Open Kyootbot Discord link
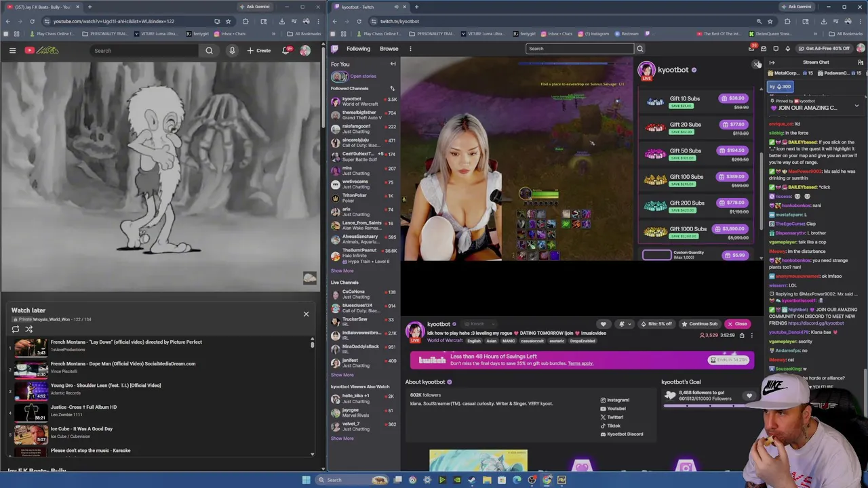The width and height of the screenshot is (868, 488). click(622, 434)
